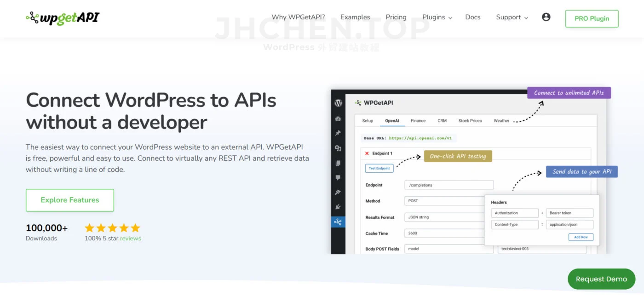Screen dimensions: 644x298
Task: Click the first yellow rating star
Action: [90, 228]
